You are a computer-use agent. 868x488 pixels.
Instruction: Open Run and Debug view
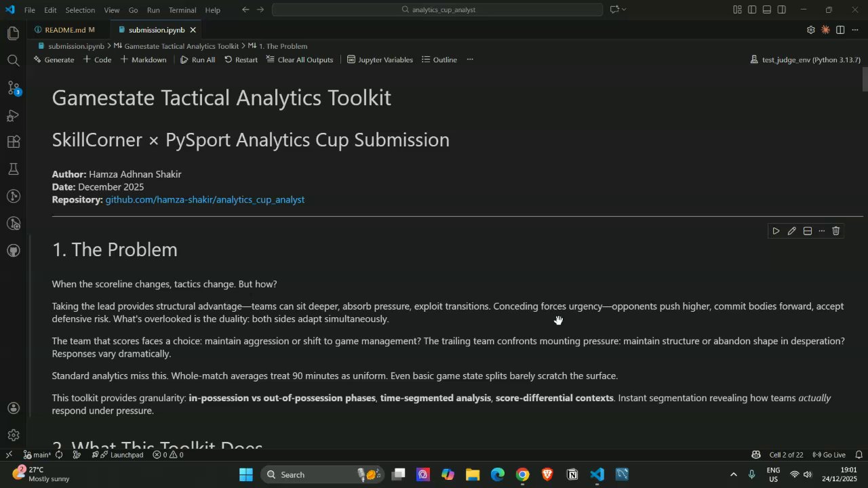pos(13,115)
